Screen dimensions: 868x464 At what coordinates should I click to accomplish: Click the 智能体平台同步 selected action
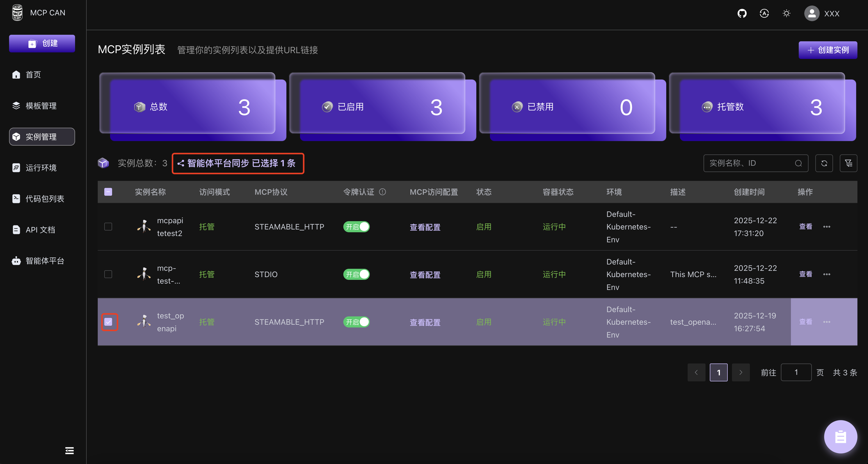[x=238, y=163]
